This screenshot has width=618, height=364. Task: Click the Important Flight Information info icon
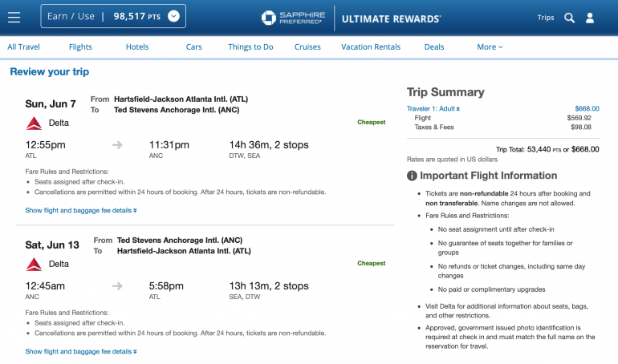coord(412,176)
